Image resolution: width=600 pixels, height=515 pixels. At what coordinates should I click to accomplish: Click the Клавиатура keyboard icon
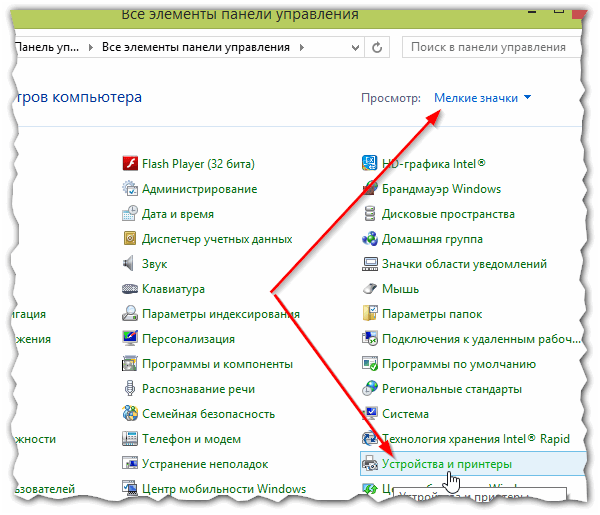130,288
